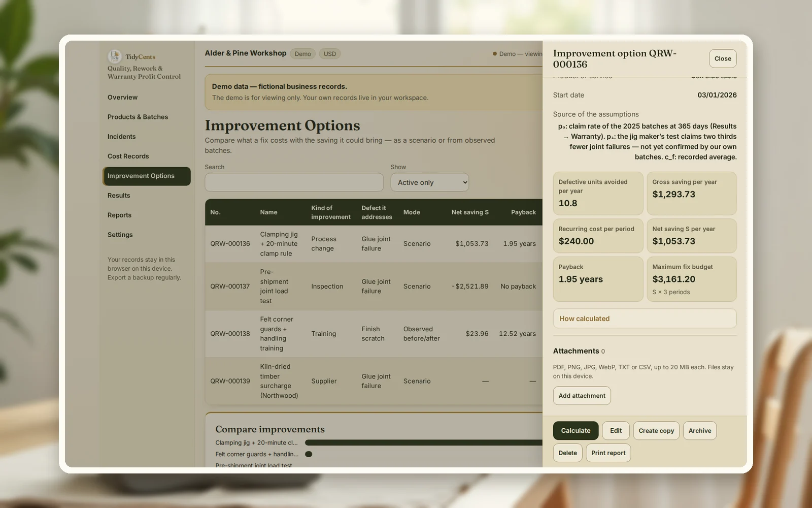
Task: Open the Overview page
Action: tap(122, 97)
